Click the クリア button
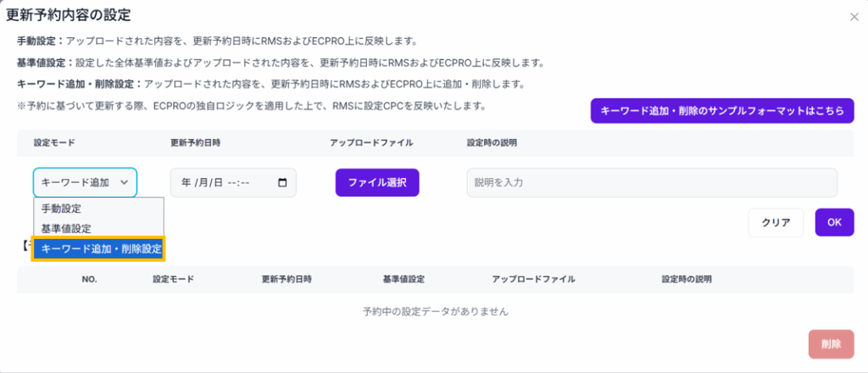 pyautogui.click(x=776, y=223)
